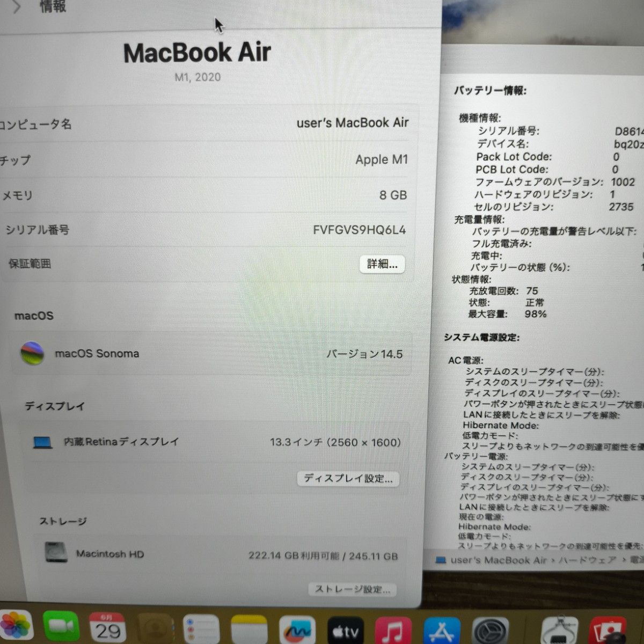Click the フル充電済み: line
Screen dimensions: 644x644
502,243
